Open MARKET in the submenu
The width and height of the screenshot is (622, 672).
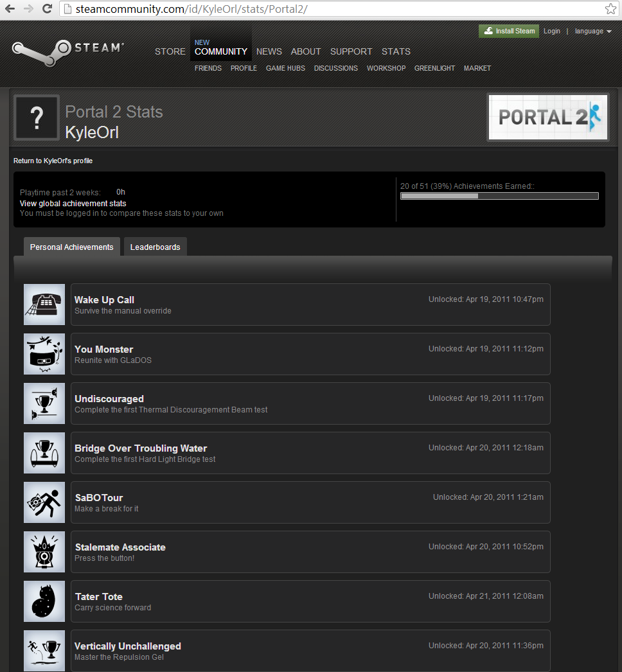pyautogui.click(x=477, y=68)
